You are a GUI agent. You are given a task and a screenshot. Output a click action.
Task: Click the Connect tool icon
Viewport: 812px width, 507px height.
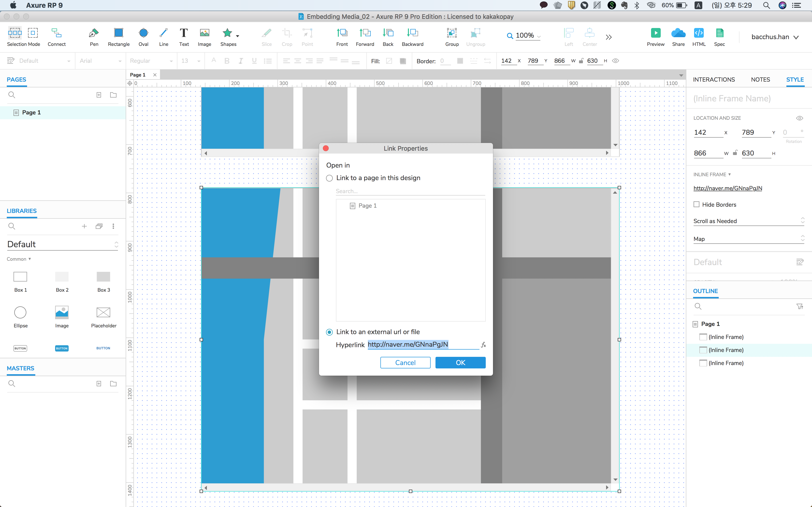56,33
